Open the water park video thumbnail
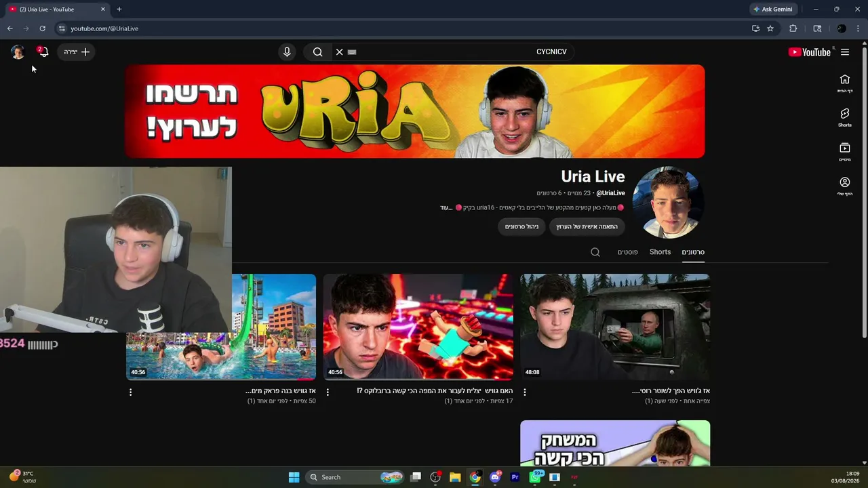The height and width of the screenshot is (488, 868). pos(274,327)
